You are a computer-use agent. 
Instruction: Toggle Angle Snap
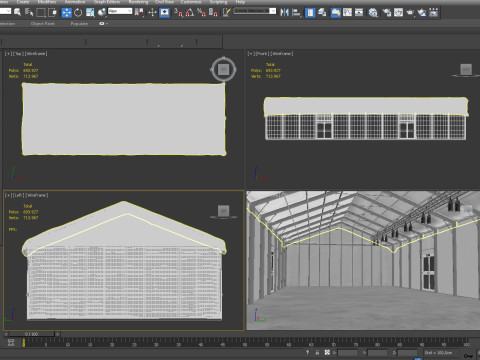190,13
